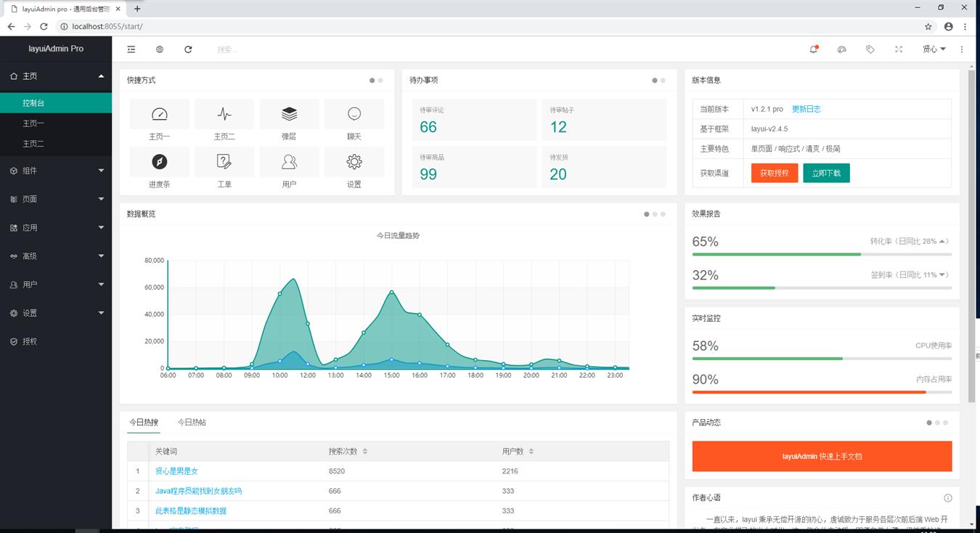
Task: Sort table by 搜索次数 column
Action: pyautogui.click(x=364, y=451)
